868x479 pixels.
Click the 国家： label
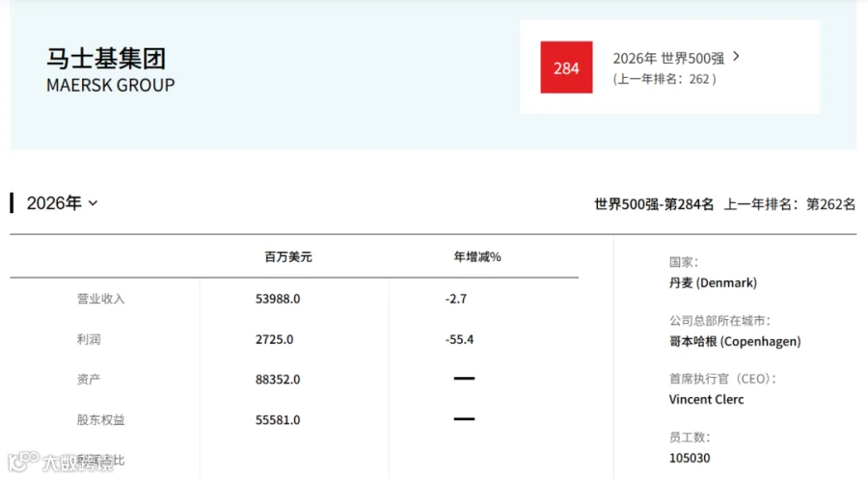coord(684,262)
